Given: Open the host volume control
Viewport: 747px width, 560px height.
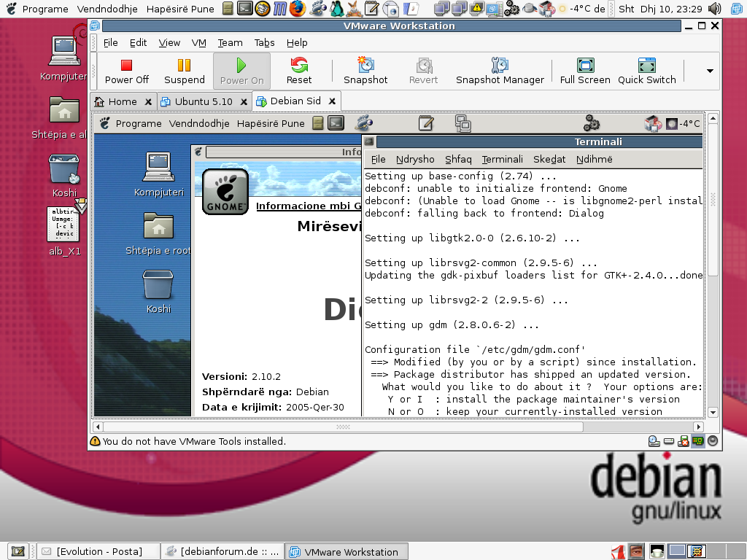Looking at the screenshot, I should point(715,9).
